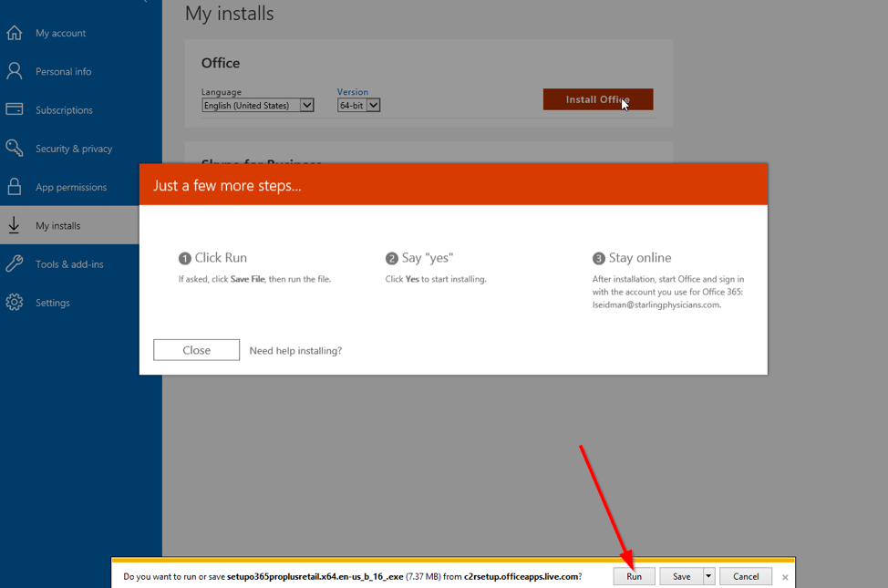
Task: Cancel the setup file download
Action: tap(746, 576)
